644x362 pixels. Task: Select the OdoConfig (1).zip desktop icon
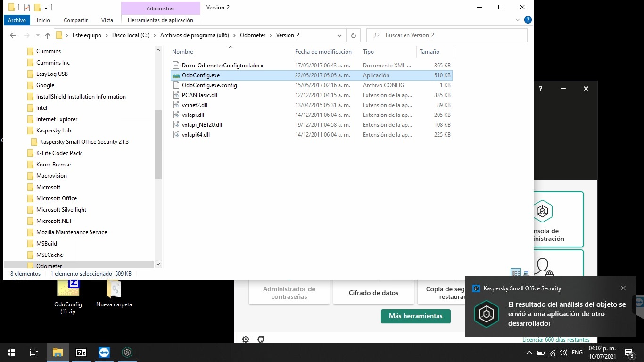68,295
